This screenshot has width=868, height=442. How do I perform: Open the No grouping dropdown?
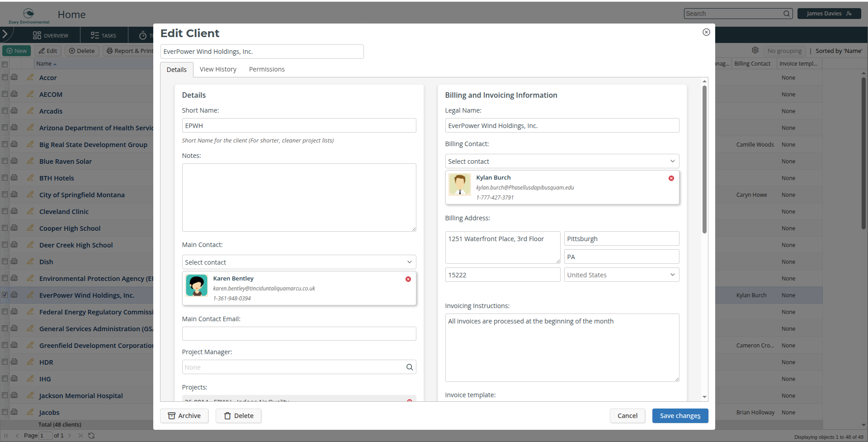(x=784, y=51)
